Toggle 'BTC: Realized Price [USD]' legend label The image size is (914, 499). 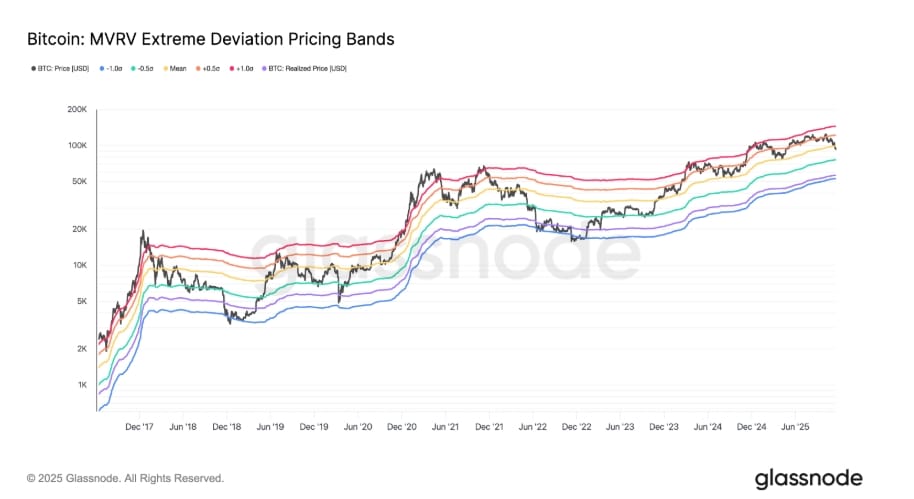coord(307,69)
